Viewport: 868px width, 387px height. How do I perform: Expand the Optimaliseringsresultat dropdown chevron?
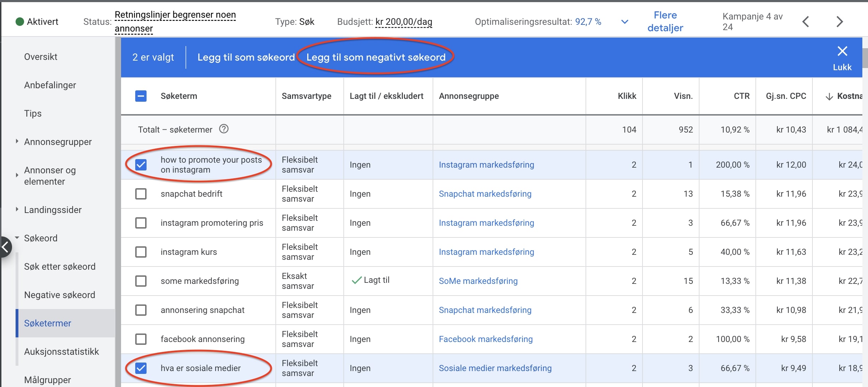pos(625,22)
